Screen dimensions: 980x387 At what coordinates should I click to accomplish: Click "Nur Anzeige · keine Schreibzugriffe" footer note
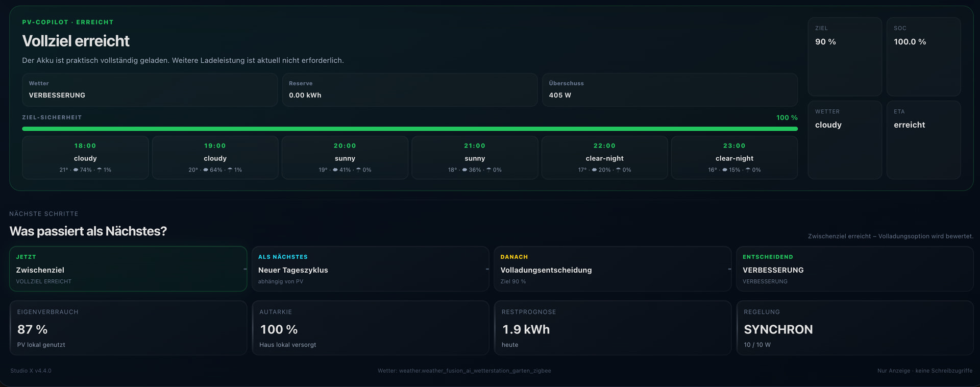click(925, 371)
